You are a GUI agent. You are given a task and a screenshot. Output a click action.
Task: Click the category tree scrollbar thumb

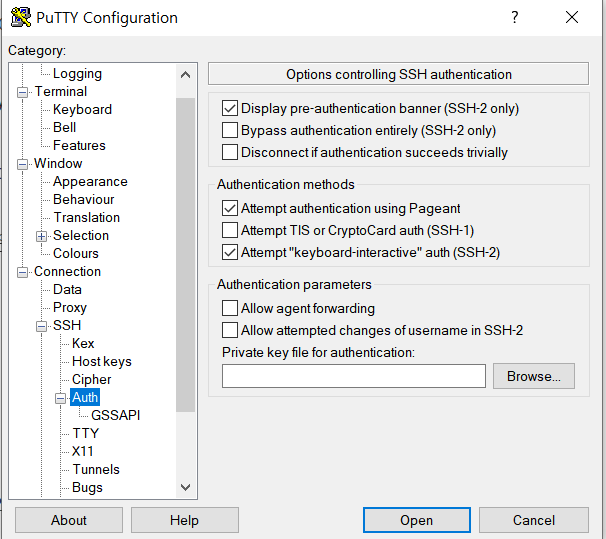click(x=186, y=255)
